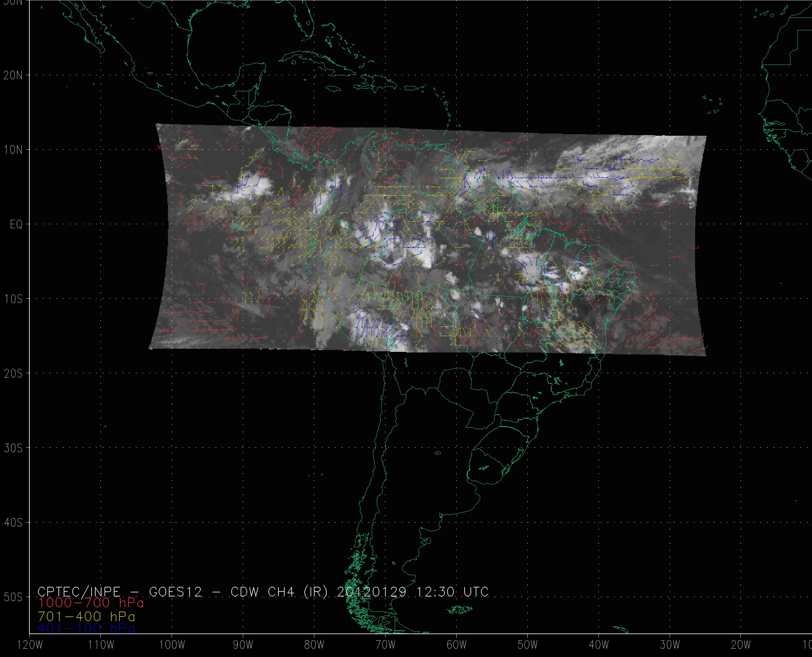812x657 pixels.
Task: Click the 50W longitude label
Action: [528, 645]
